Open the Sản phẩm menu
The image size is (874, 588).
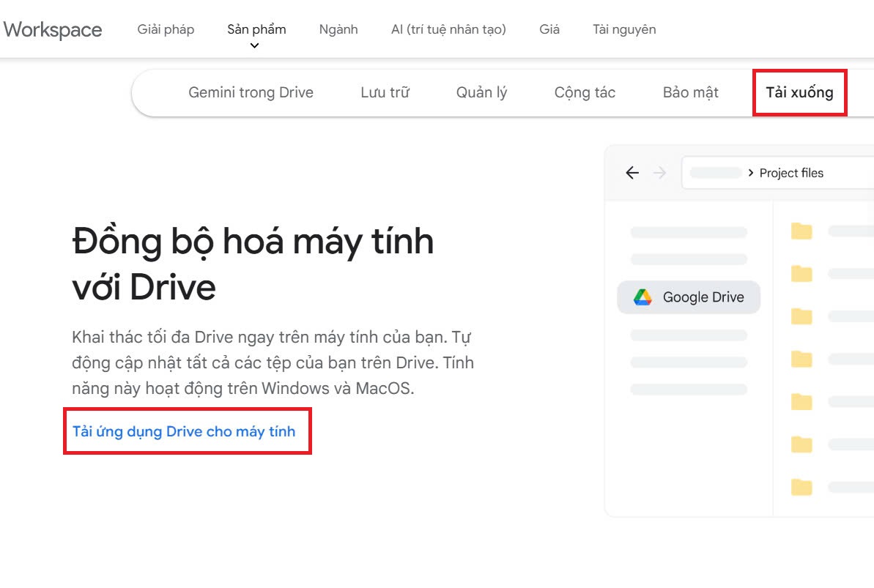pos(256,29)
